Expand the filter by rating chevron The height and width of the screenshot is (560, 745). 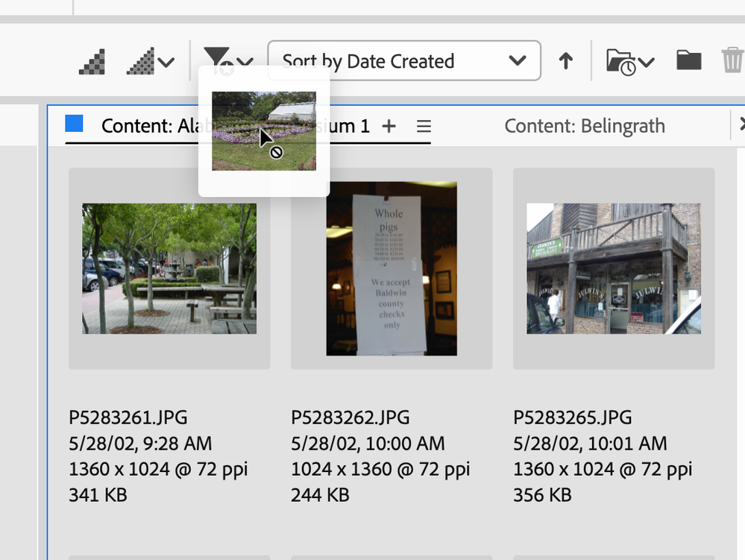pyautogui.click(x=245, y=61)
